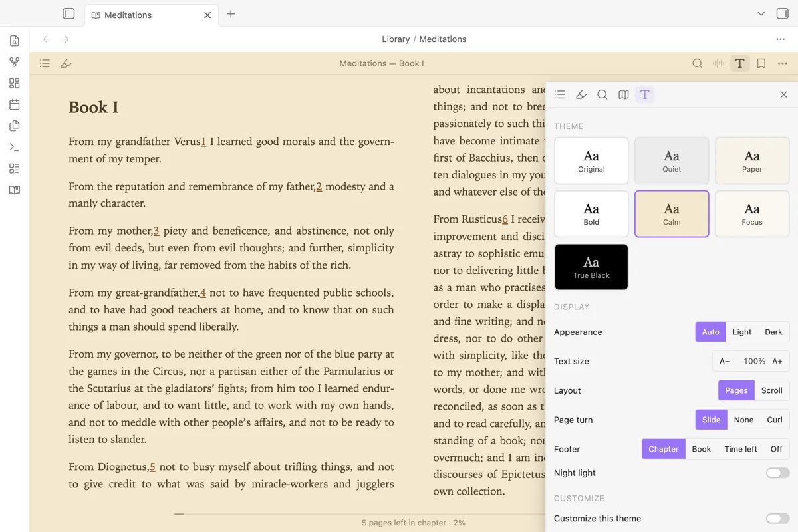Screen dimensions: 798x532
Task: Open reader toolbar more options
Action: coord(782,63)
